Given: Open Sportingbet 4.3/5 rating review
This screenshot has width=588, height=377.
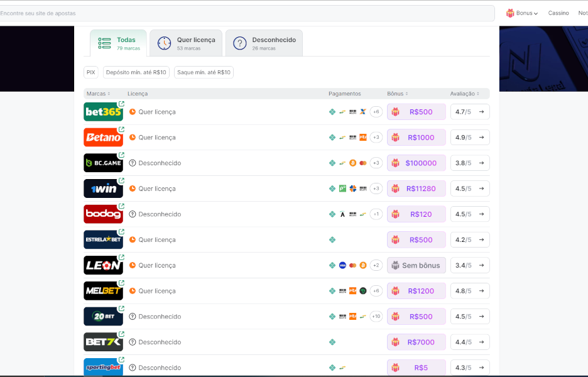Looking at the screenshot, I should 470,367.
